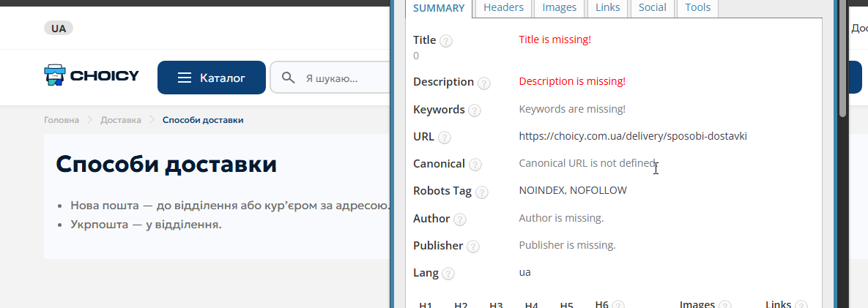Click the Title character count '0'
Viewport: 868px width, 308px height.
[416, 56]
